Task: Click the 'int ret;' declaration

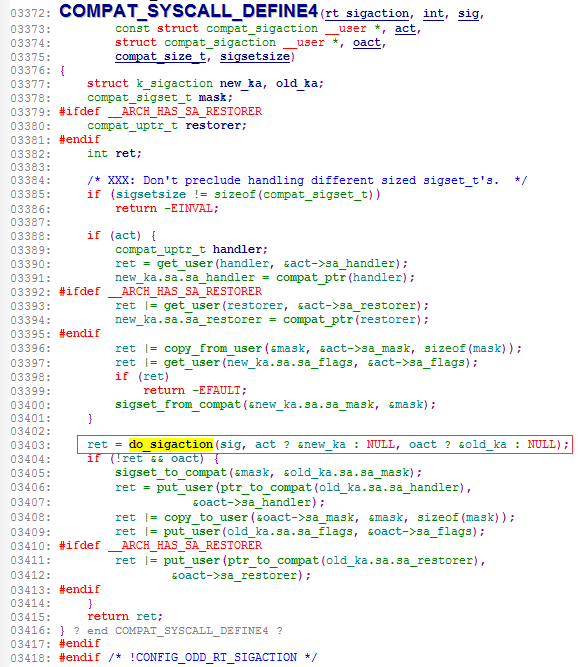Action: tap(114, 154)
